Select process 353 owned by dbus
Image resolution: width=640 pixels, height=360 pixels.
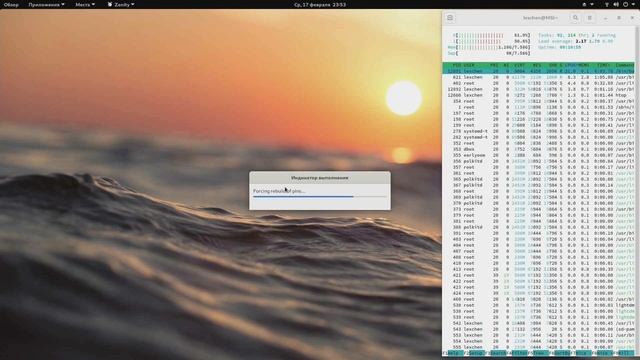pos(538,149)
